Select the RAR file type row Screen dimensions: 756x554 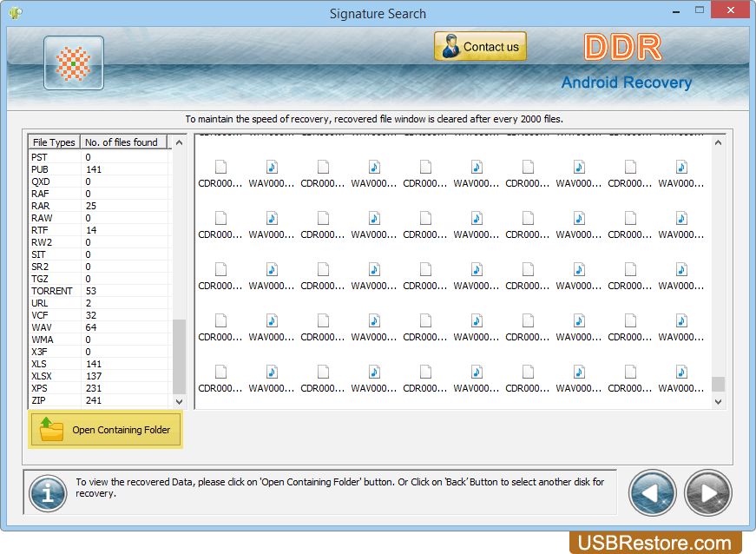pyautogui.click(x=99, y=206)
